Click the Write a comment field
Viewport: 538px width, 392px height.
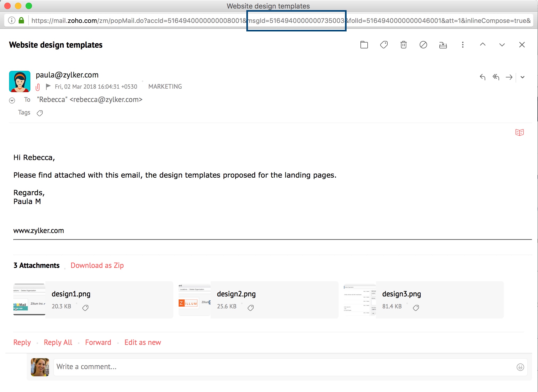coord(283,367)
